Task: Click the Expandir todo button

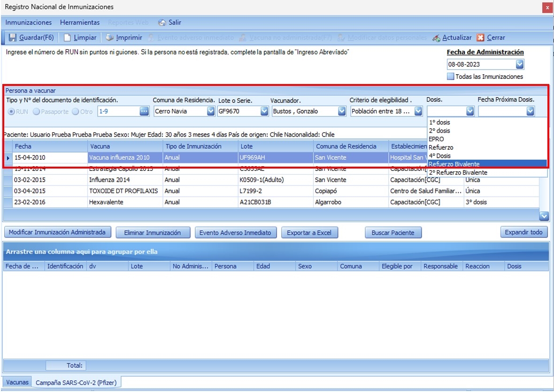Action: (x=523, y=232)
